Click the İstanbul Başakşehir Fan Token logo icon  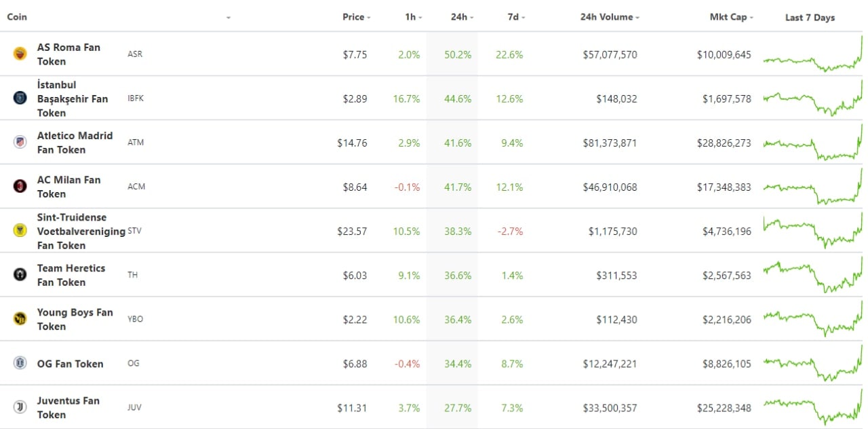click(x=20, y=98)
